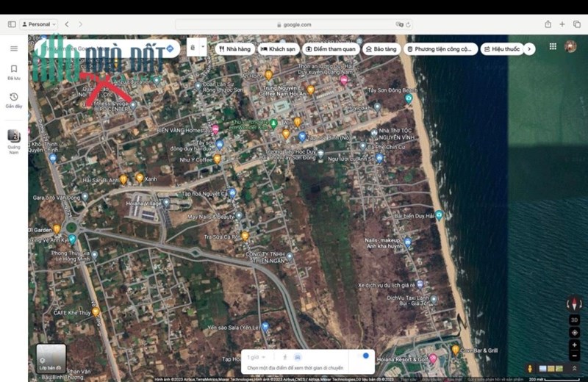The image size is (588, 382).
Task: Select the CÔNG TY TNHH THIÊN NGÂN pin
Action: click(290, 256)
